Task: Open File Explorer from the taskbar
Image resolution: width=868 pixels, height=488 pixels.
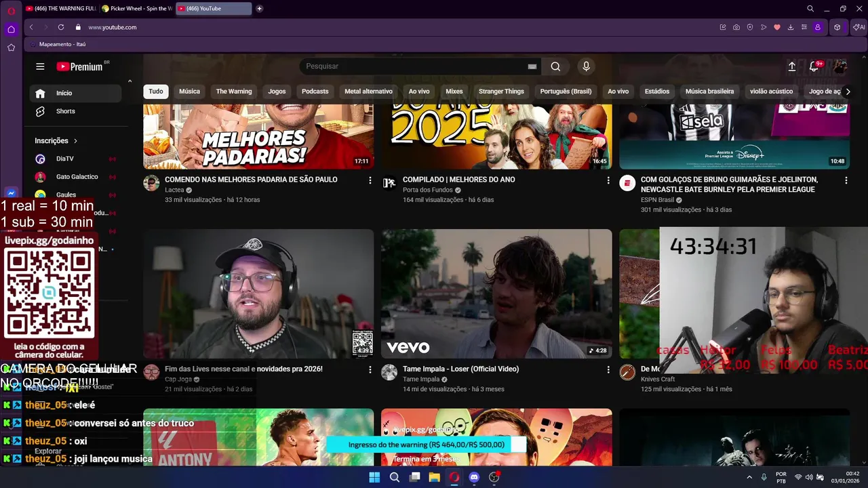Action: (435, 477)
